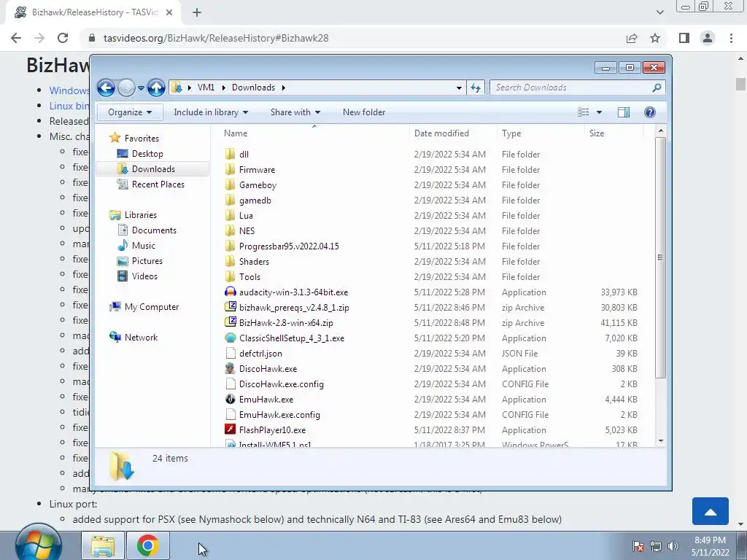Select Progressbar95.v2022.04.15 folder
The height and width of the screenshot is (560, 747).
[289, 246]
